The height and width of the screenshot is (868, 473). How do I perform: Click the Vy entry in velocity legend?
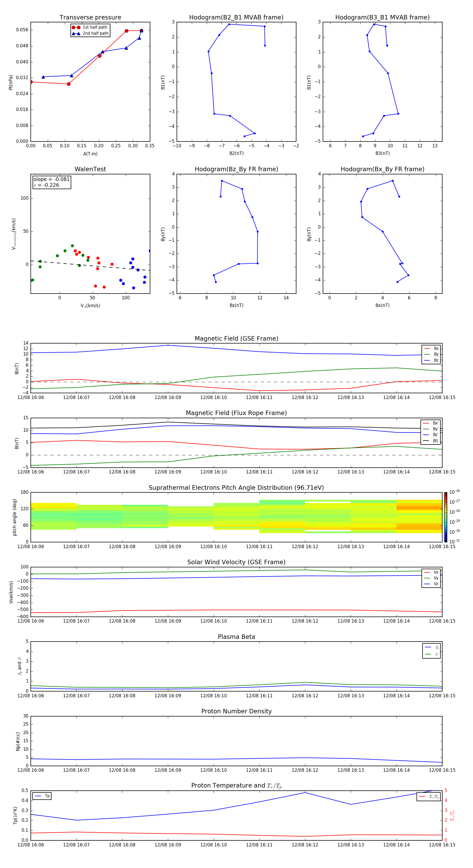pyautogui.click(x=431, y=578)
